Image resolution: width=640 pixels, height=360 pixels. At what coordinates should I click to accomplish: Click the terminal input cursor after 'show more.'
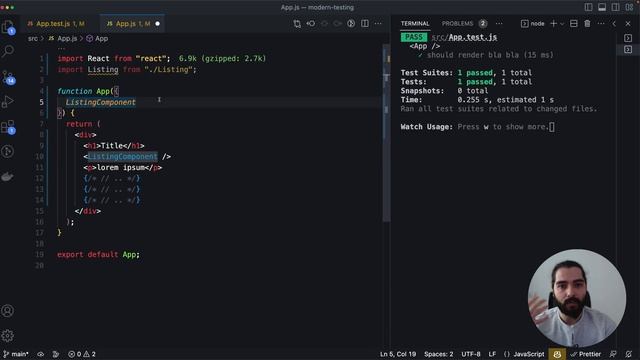552,127
